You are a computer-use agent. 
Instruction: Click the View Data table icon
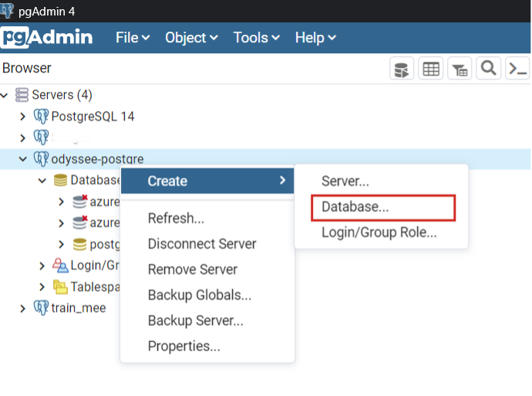430,69
